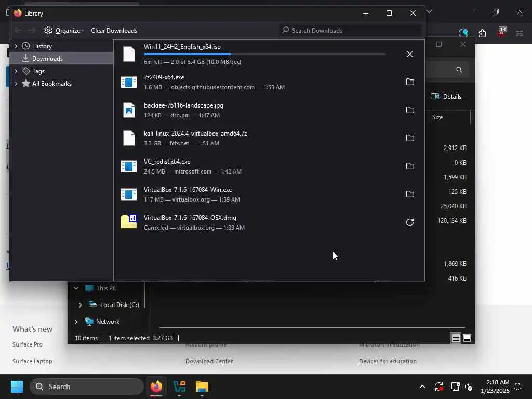This screenshot has width=532, height=399.
Task: Click the Win11 ISO file icon
Action: [129, 54]
